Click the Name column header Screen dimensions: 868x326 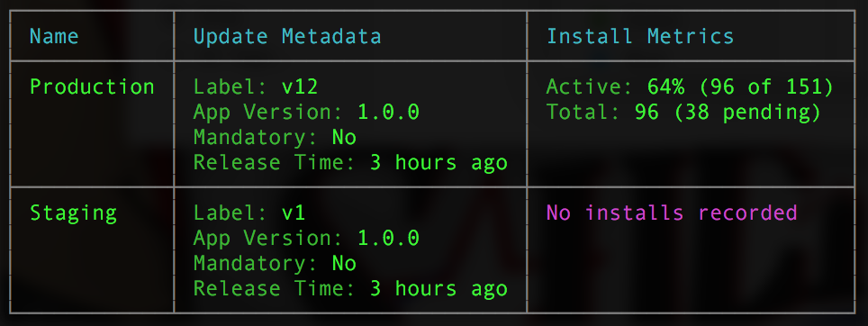pos(54,37)
